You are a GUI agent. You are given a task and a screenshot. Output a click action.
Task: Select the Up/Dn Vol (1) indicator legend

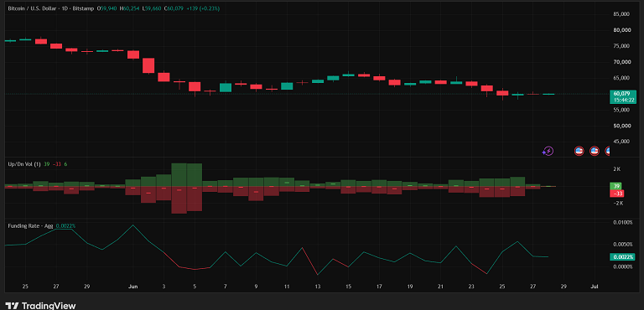(24, 164)
